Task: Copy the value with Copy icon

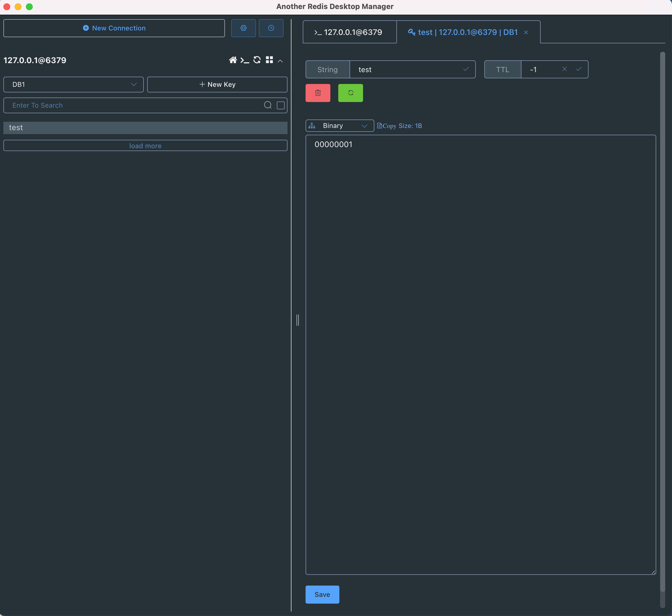Action: (386, 126)
